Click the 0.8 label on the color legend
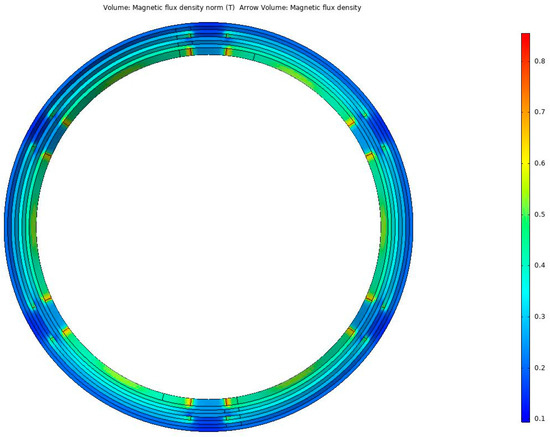Image resolution: width=550 pixels, height=437 pixels. [x=539, y=61]
